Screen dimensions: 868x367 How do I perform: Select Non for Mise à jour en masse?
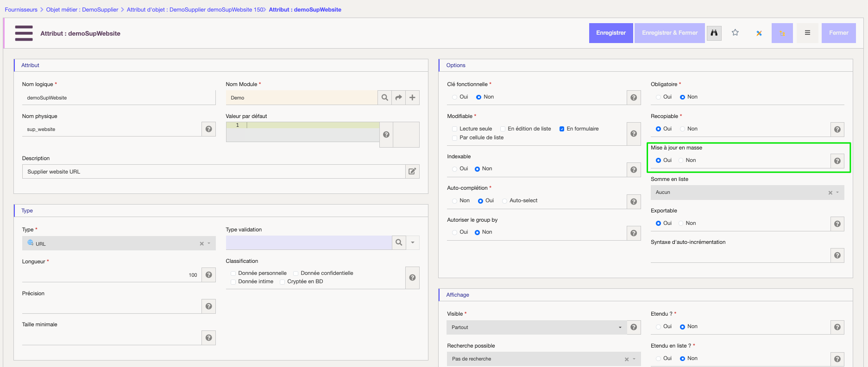pos(681,161)
